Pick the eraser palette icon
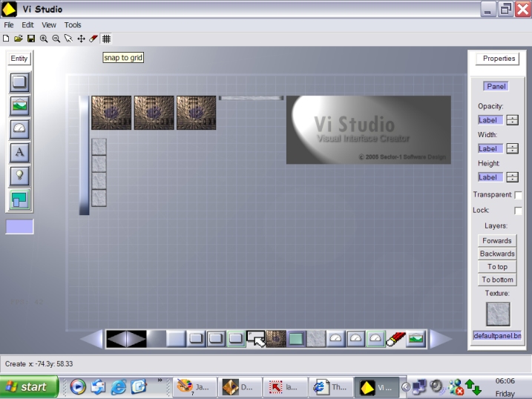The height and width of the screenshot is (399, 532). (395, 339)
